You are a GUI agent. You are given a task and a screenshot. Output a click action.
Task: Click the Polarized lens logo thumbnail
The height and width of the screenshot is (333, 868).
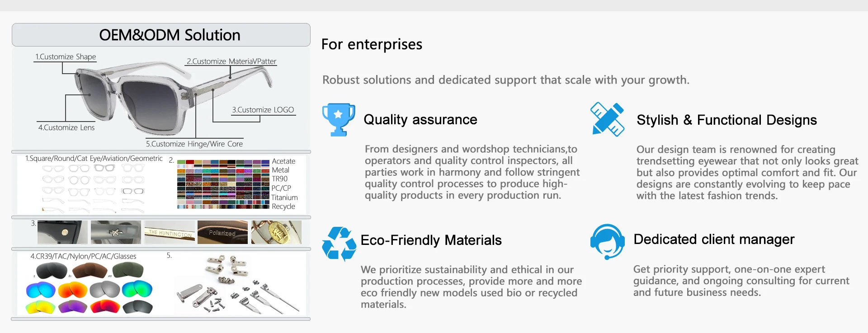point(222,232)
